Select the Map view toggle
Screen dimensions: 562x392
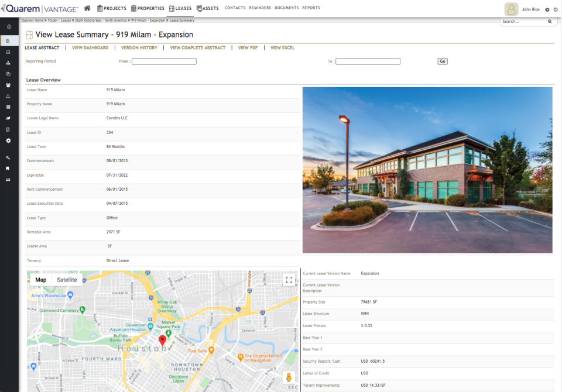tap(40, 280)
